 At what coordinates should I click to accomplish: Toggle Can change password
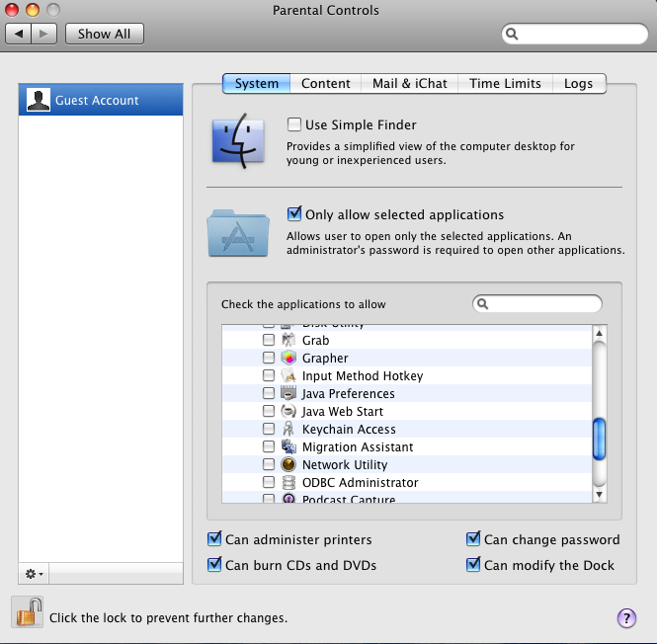tap(473, 539)
